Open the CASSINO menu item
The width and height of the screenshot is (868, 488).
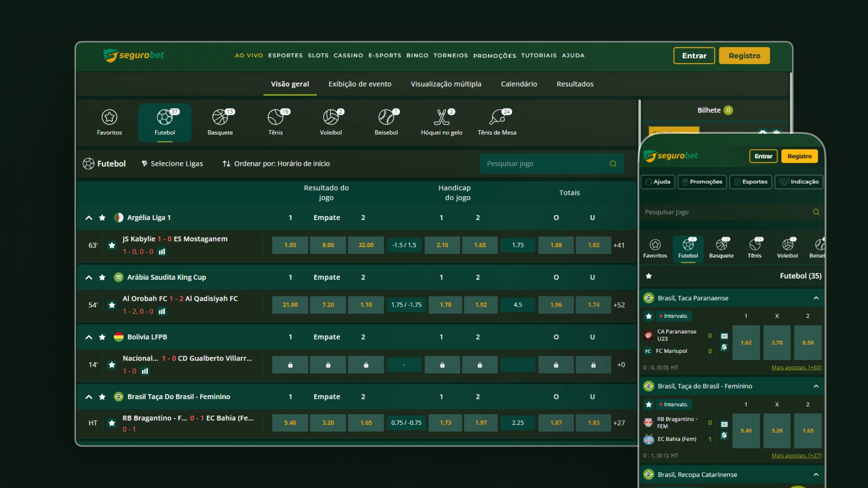point(348,56)
